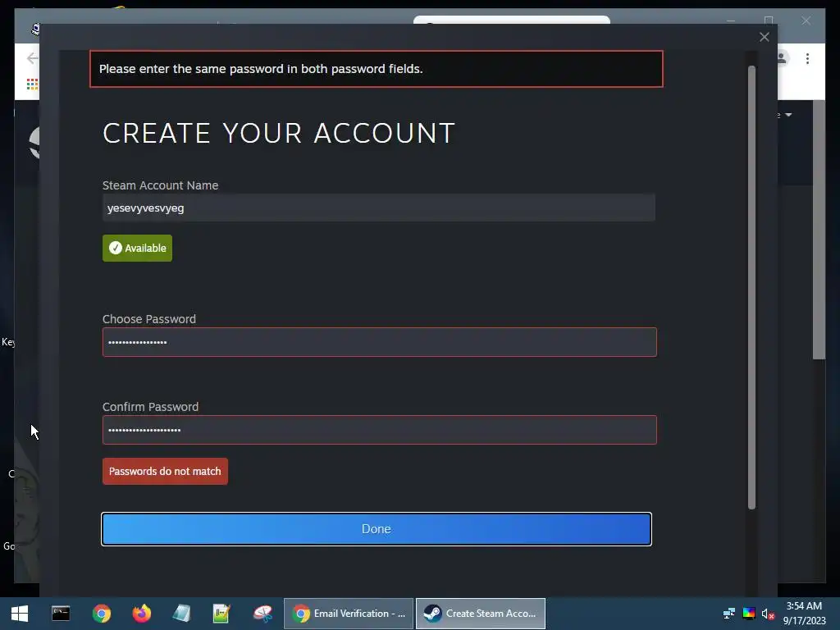Open the Notepad++ taskbar icon
This screenshot has width=840, height=630.
(221, 614)
